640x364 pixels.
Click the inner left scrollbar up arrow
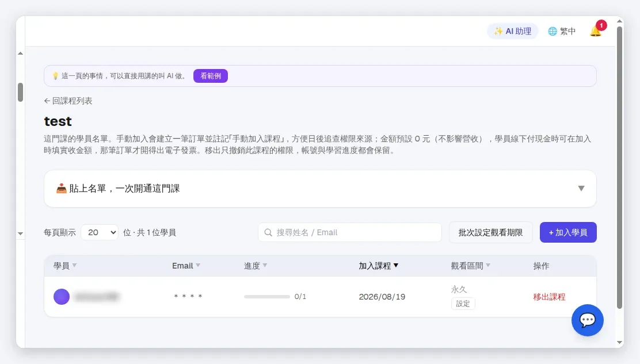tap(20, 53)
